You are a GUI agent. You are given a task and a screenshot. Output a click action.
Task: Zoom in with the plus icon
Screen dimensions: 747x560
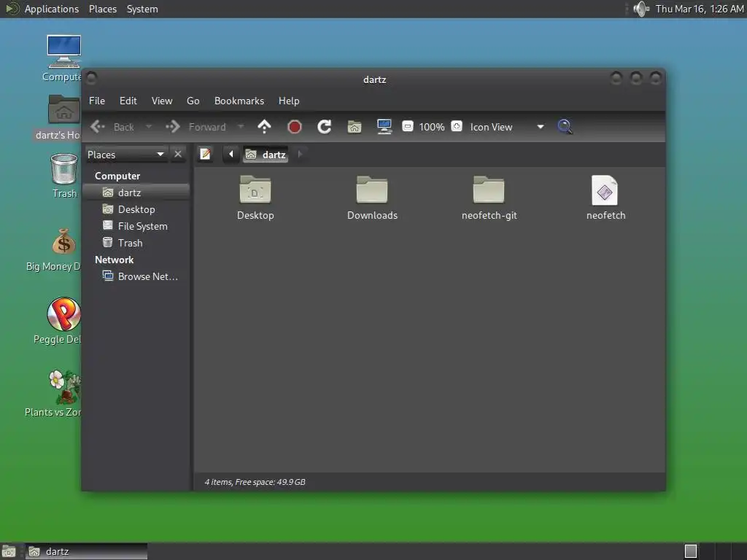(x=457, y=126)
